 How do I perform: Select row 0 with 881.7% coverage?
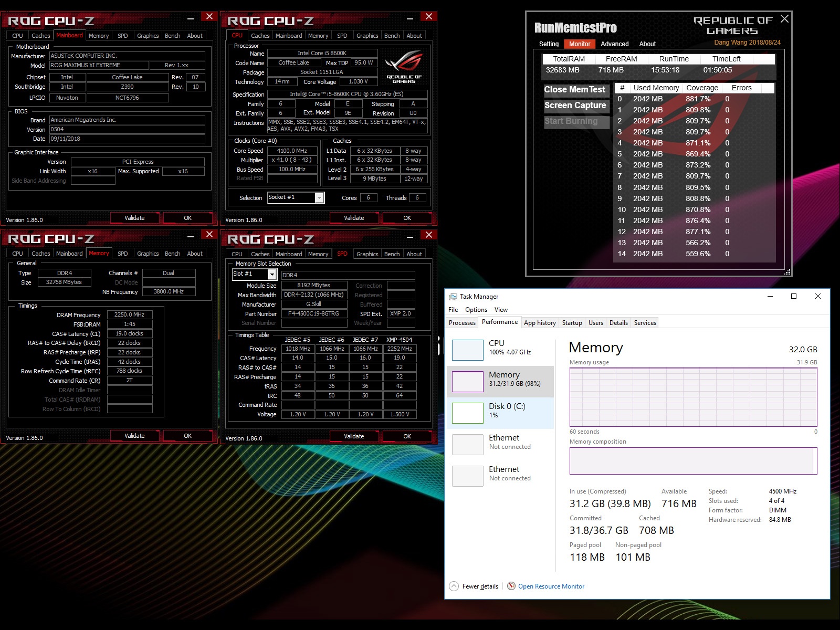(x=695, y=99)
